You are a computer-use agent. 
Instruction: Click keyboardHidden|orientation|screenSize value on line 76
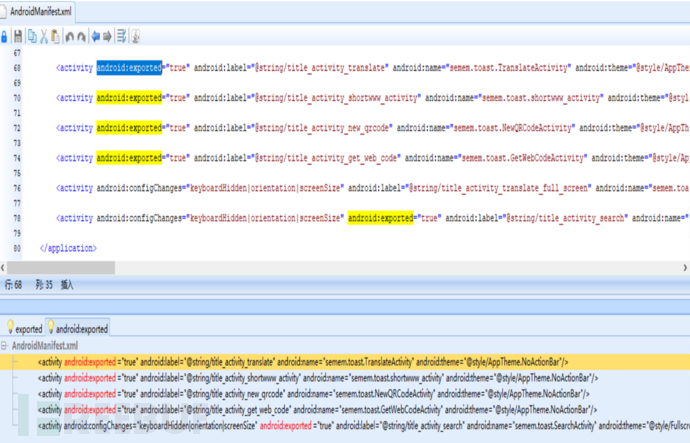(x=265, y=188)
